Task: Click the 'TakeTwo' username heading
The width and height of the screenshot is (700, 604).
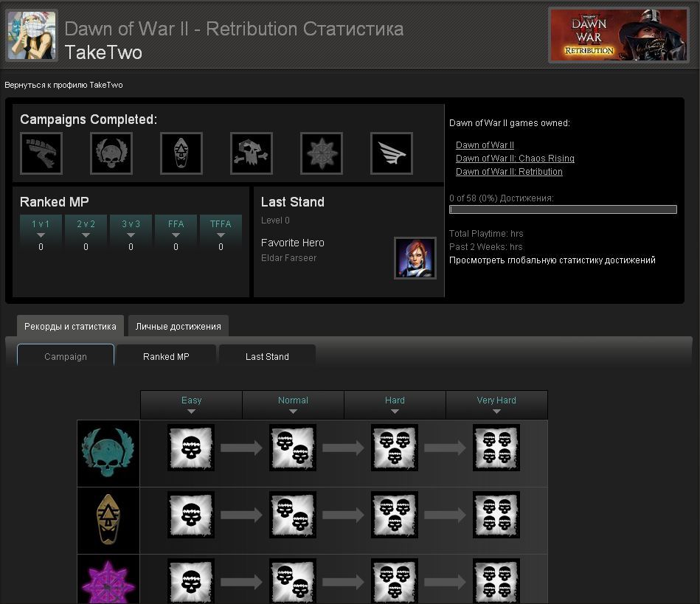Action: click(x=103, y=52)
